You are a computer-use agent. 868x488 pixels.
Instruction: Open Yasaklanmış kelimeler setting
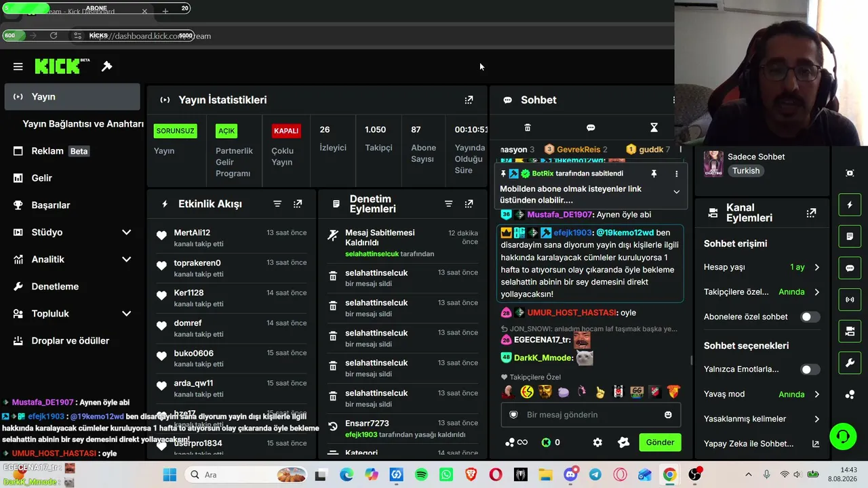(762, 419)
